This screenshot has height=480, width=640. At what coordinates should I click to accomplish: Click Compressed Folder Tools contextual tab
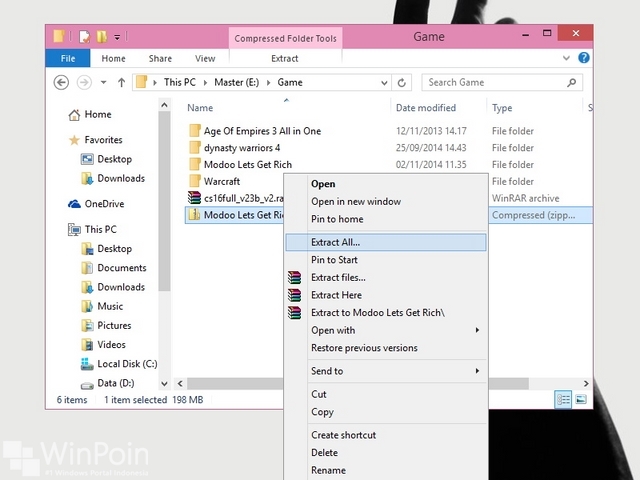tap(285, 38)
